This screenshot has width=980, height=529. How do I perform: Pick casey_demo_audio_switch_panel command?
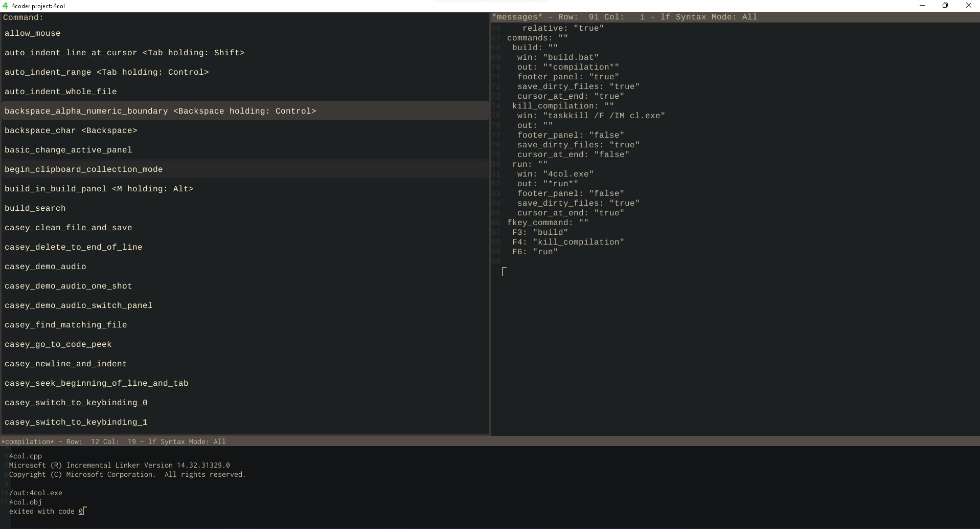click(245, 305)
